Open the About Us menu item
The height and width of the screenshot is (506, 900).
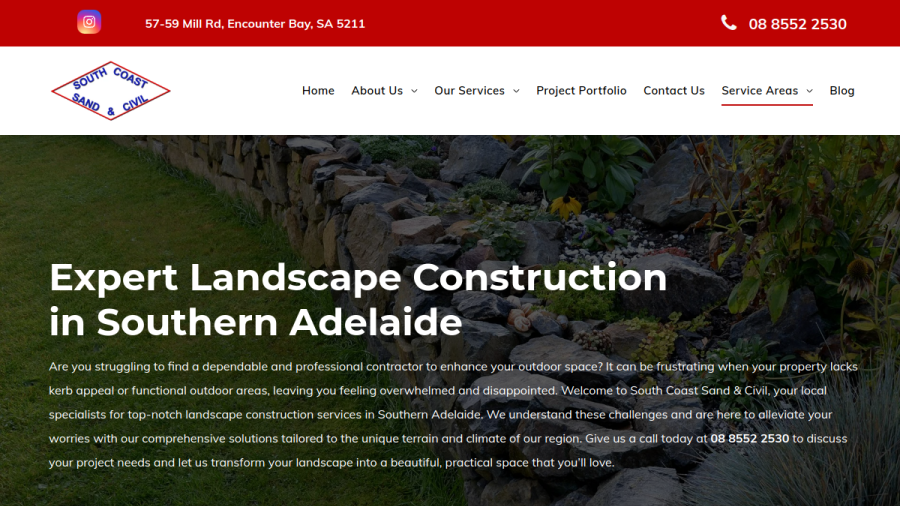pos(377,91)
